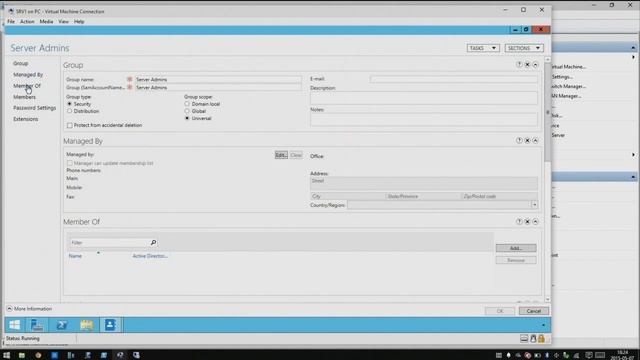Choose Universal group scope
This screenshot has height=360, width=640.
point(187,118)
